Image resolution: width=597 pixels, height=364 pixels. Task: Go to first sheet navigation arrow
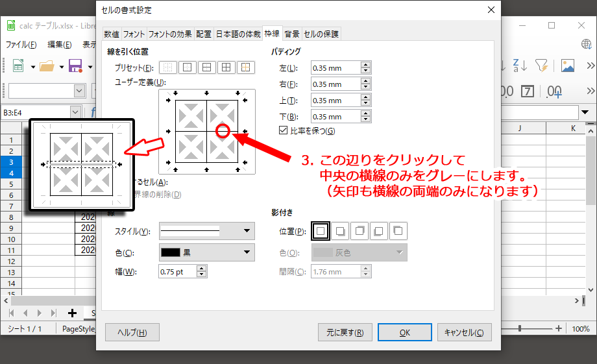(12, 313)
